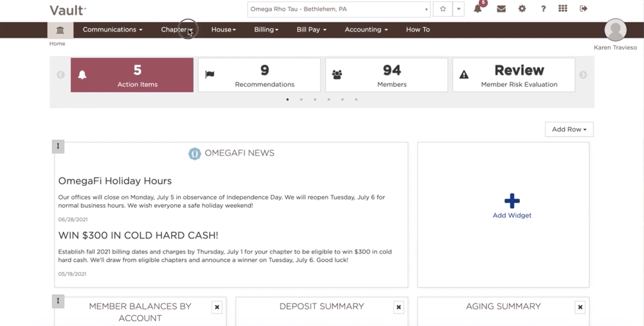Click the Home breadcrumb link

click(x=57, y=43)
